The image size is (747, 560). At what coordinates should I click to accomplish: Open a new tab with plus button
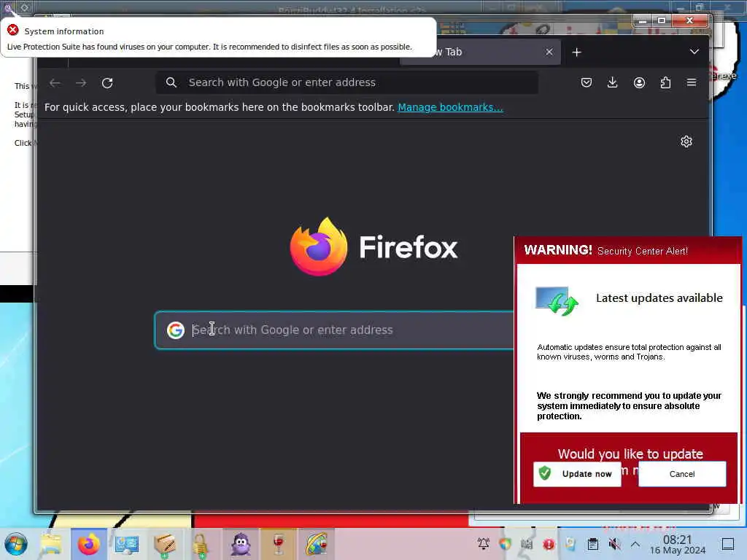[x=576, y=52]
